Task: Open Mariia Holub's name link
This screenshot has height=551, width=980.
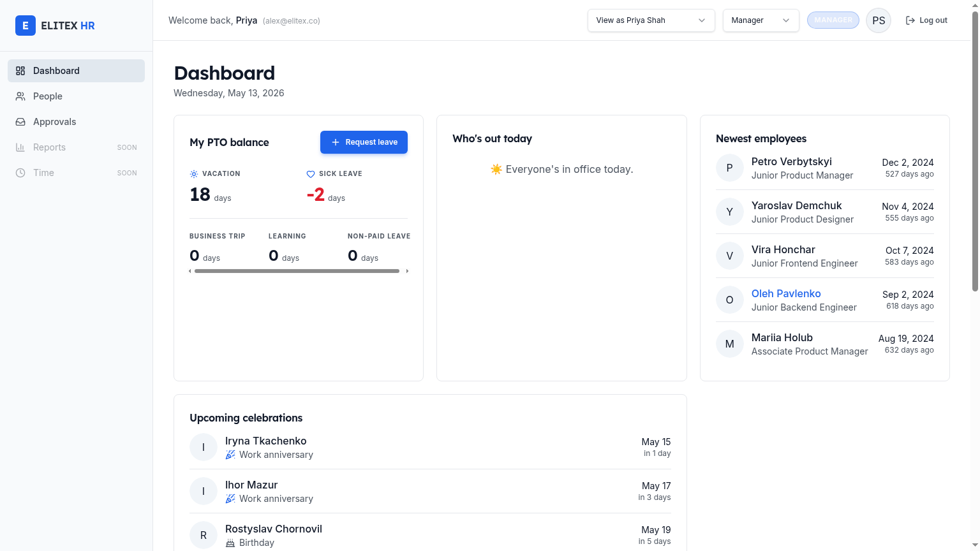Action: (x=782, y=337)
